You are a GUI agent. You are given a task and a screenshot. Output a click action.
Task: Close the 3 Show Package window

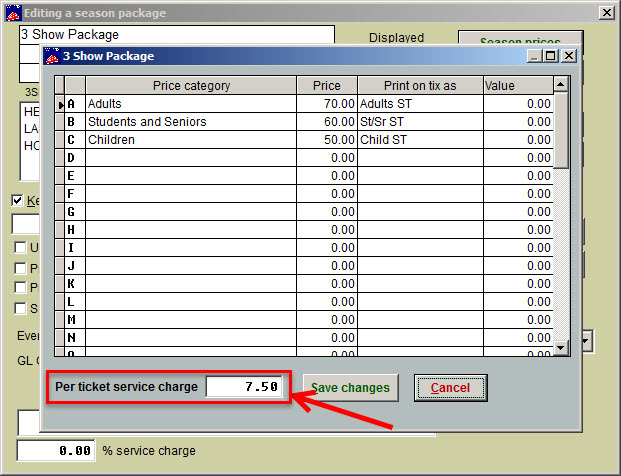569,56
